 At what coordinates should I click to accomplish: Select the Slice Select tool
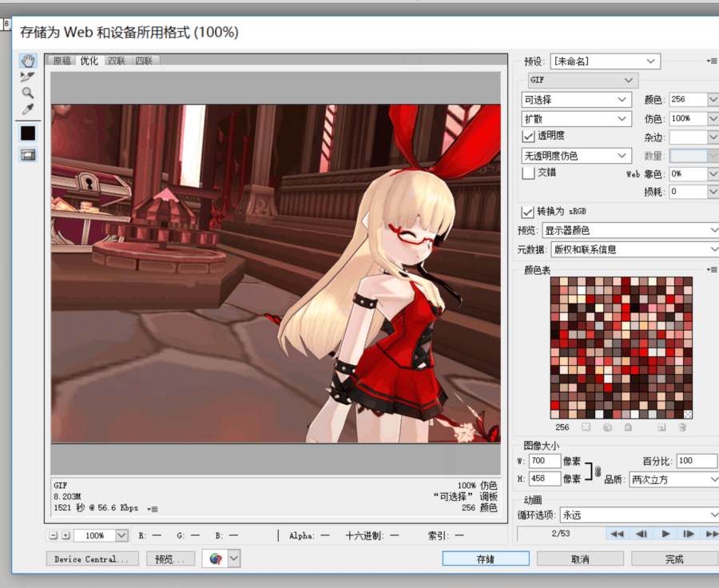(27, 77)
